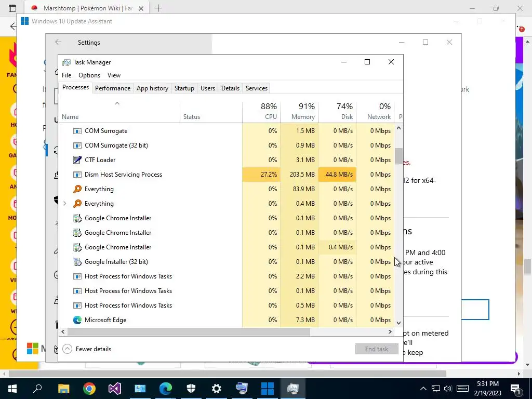This screenshot has width=532, height=399.
Task: Sort by Memory usage column
Action: (x=299, y=112)
